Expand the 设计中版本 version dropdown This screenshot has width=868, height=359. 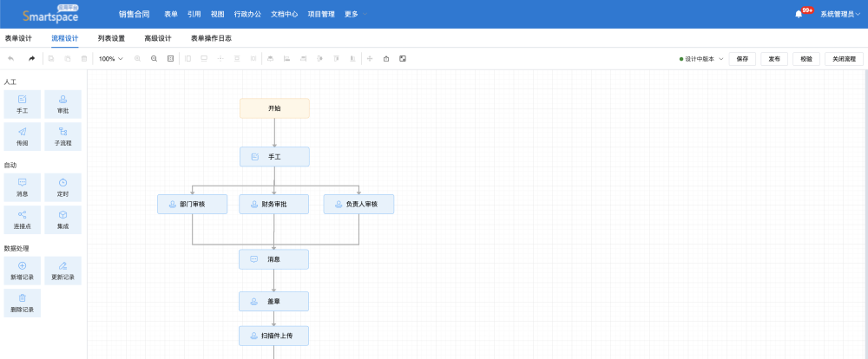coord(701,59)
